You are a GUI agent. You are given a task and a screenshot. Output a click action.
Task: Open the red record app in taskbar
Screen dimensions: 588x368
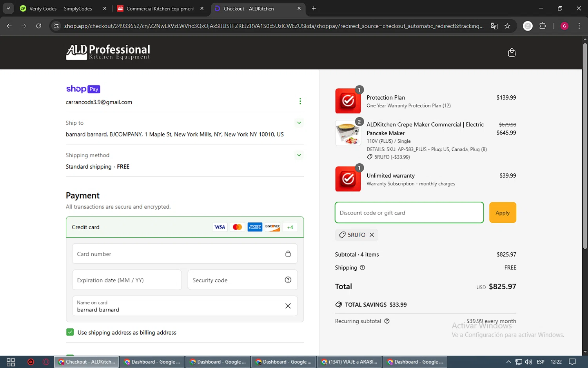pyautogui.click(x=31, y=362)
